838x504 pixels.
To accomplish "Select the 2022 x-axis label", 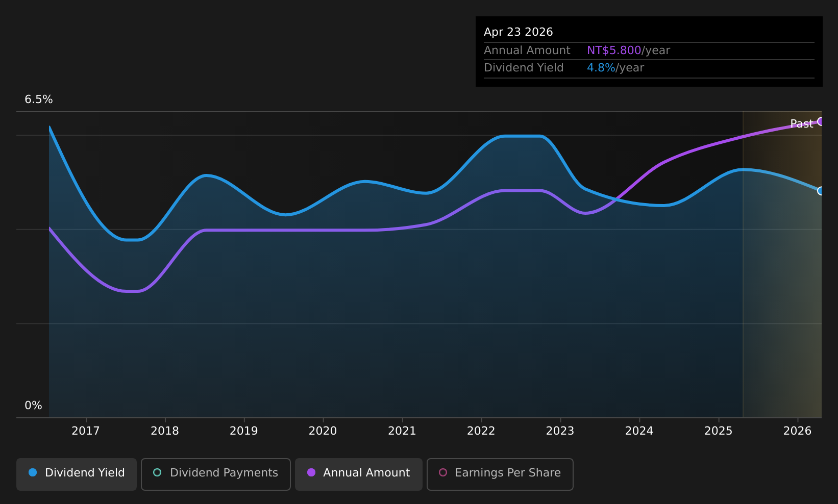I will [x=481, y=431].
